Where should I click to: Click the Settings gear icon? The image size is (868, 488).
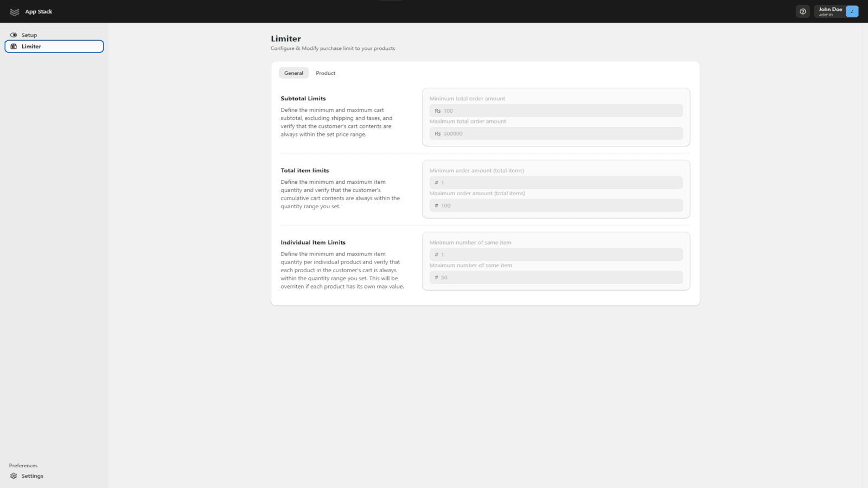click(x=14, y=476)
